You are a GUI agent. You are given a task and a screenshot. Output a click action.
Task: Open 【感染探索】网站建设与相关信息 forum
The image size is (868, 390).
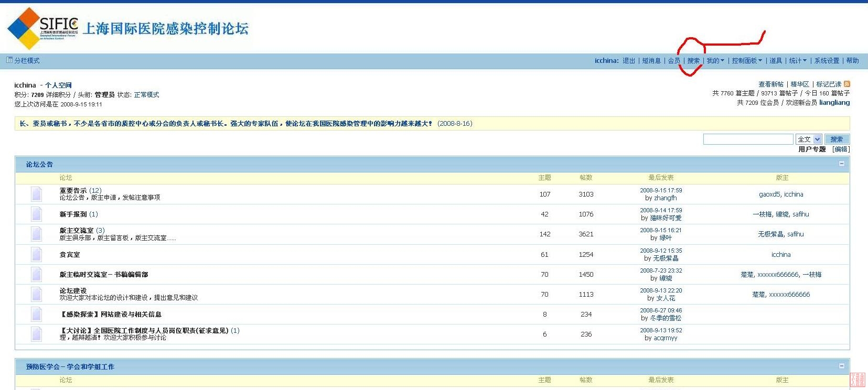tap(111, 314)
